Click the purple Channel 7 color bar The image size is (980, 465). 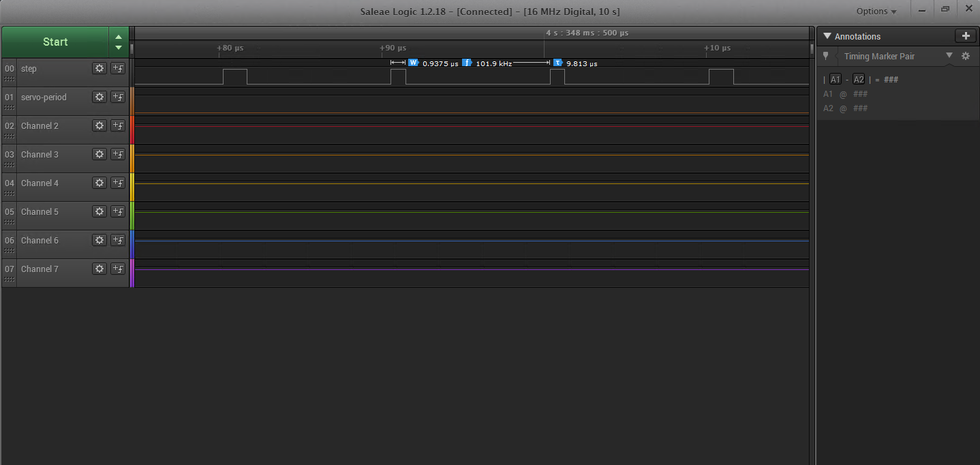[x=132, y=273]
